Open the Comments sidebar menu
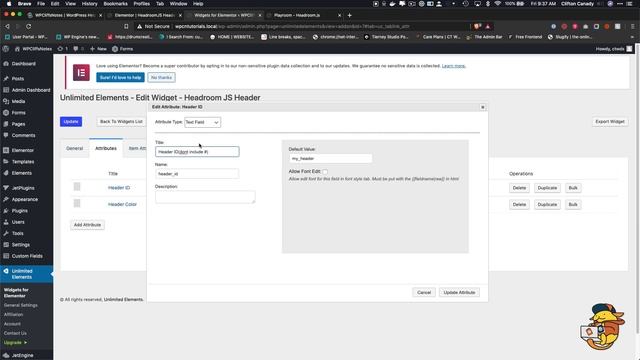The height and width of the screenshot is (360, 640). tap(23, 135)
